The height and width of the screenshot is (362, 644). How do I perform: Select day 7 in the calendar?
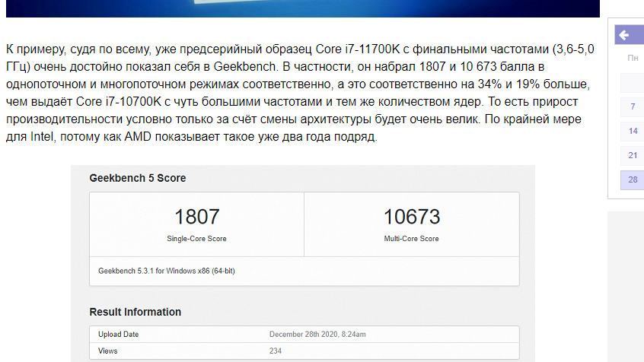click(633, 106)
